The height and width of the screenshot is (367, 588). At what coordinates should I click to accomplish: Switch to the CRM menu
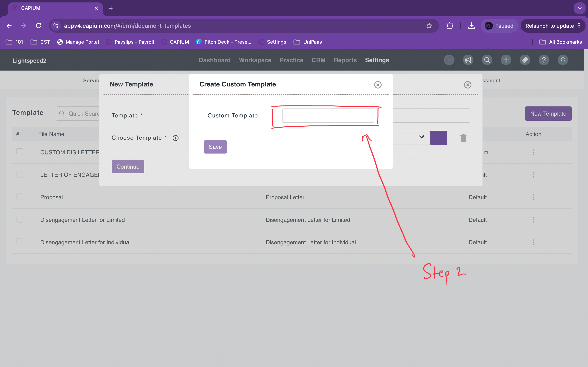[318, 60]
